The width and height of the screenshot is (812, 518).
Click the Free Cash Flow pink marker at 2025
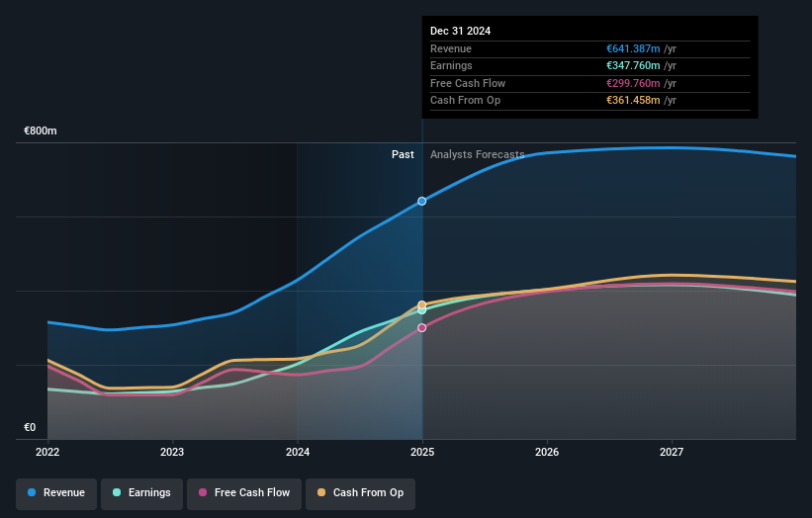point(422,327)
